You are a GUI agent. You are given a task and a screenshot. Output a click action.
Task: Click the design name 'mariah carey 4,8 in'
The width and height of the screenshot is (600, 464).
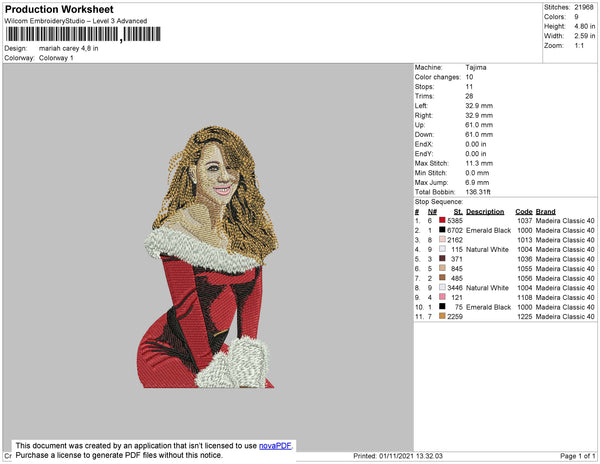(x=68, y=49)
